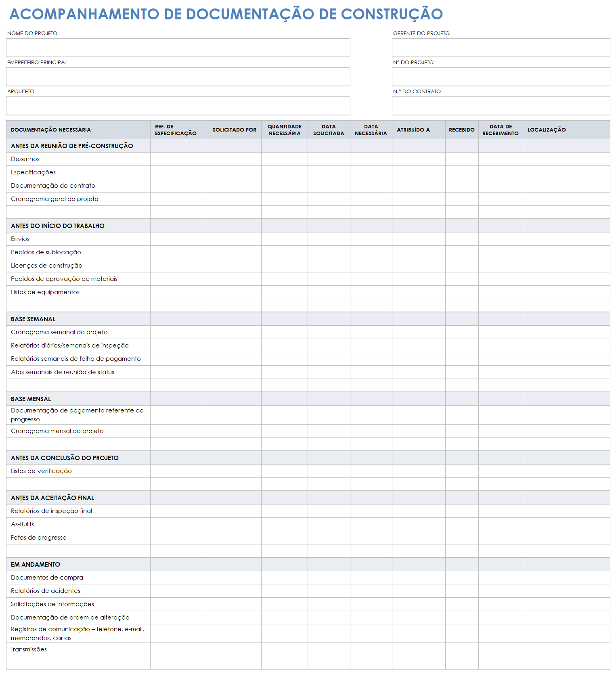Select the 'Atribuído A' column header
Image resolution: width=616 pixels, height=674 pixels.
click(419, 130)
